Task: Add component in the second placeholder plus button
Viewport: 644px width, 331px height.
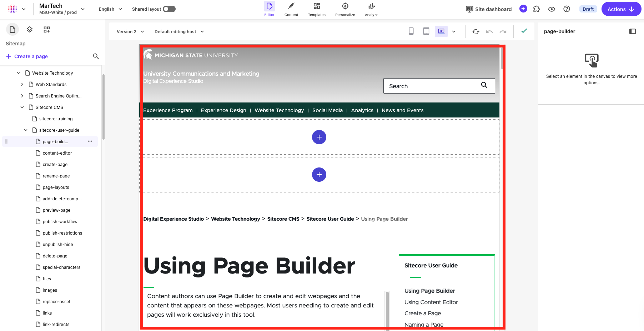Action: coord(319,175)
